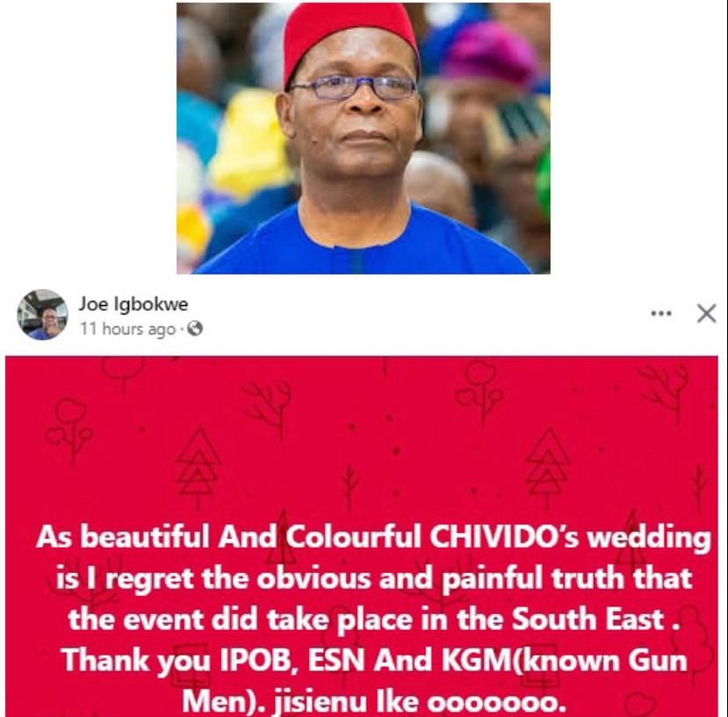
Task: Open the three-dot post options menu
Action: [661, 313]
